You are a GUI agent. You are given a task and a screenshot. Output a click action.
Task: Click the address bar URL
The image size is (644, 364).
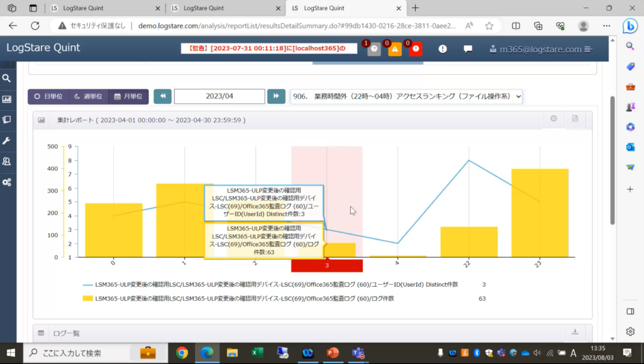[x=297, y=26]
